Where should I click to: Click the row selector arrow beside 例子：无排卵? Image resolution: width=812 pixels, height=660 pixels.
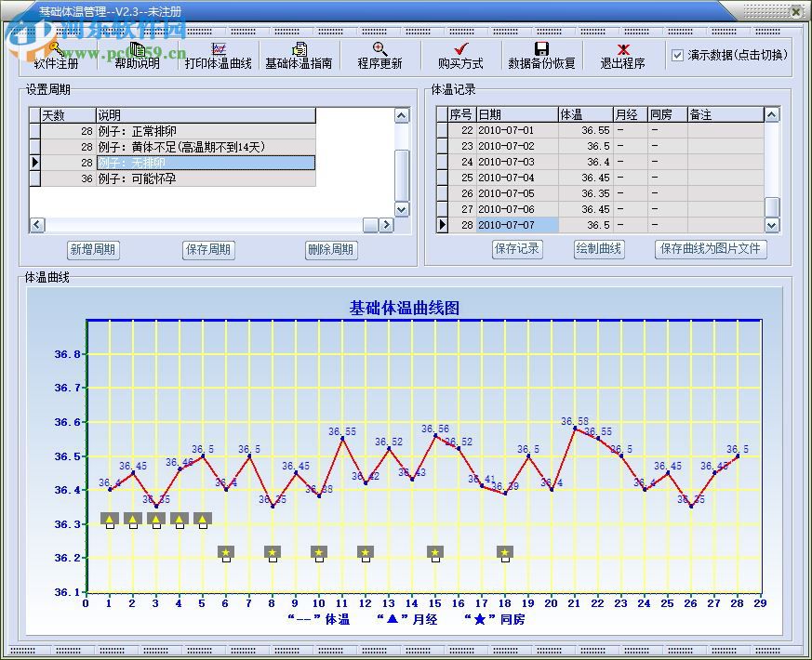click(x=34, y=162)
